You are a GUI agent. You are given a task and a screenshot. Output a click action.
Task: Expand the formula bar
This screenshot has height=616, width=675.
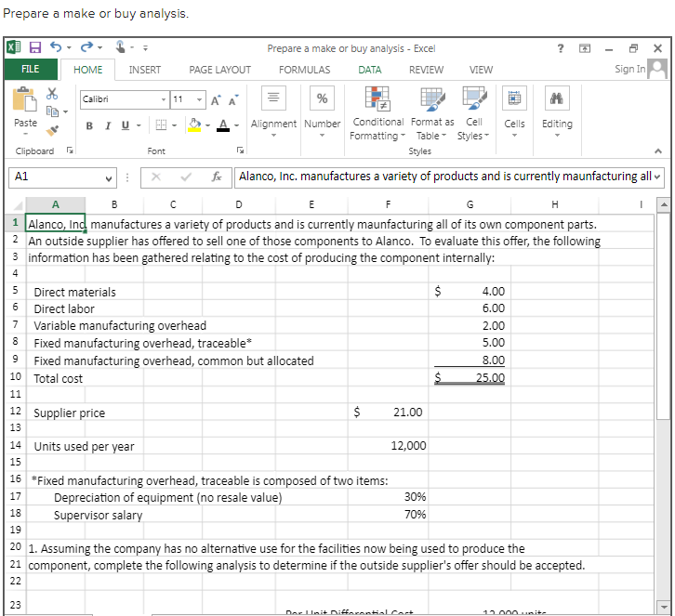[657, 177]
